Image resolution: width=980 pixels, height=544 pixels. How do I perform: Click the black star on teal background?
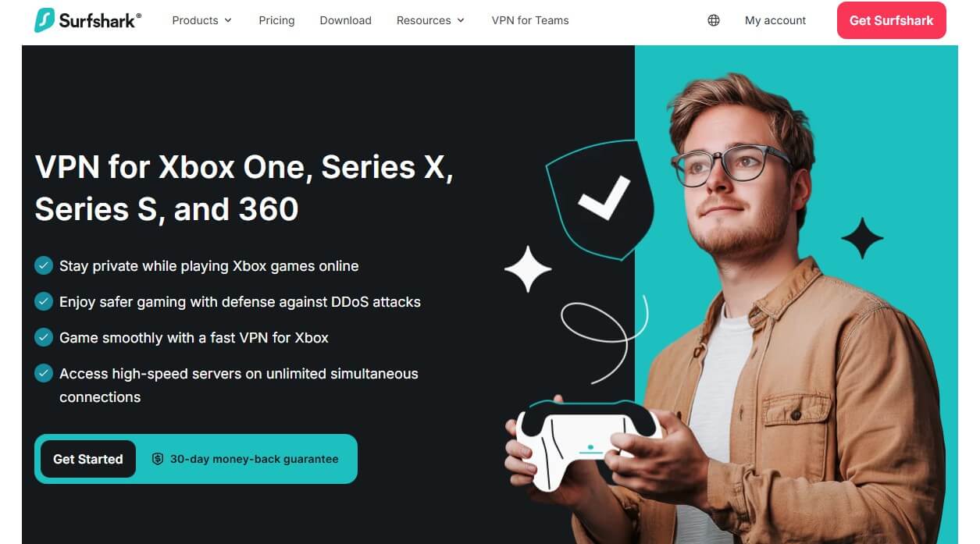[x=862, y=238]
